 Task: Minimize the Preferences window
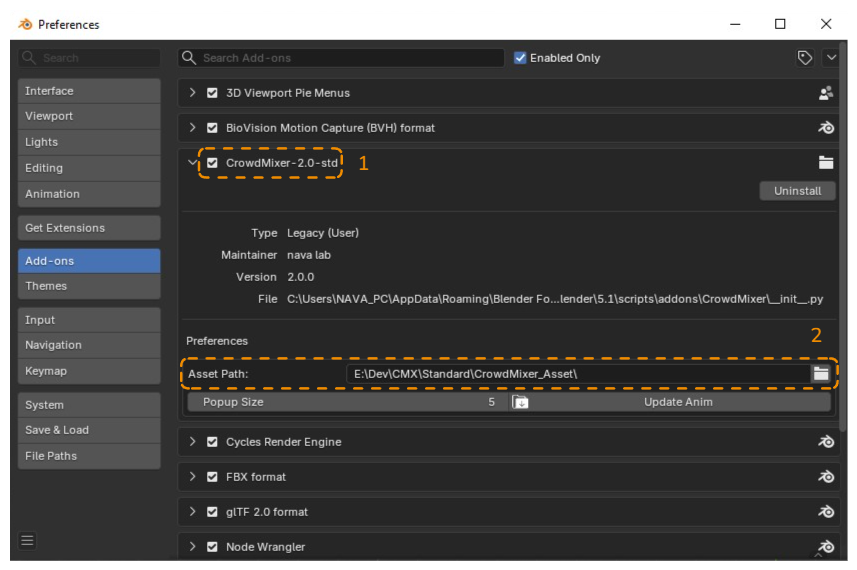735,24
